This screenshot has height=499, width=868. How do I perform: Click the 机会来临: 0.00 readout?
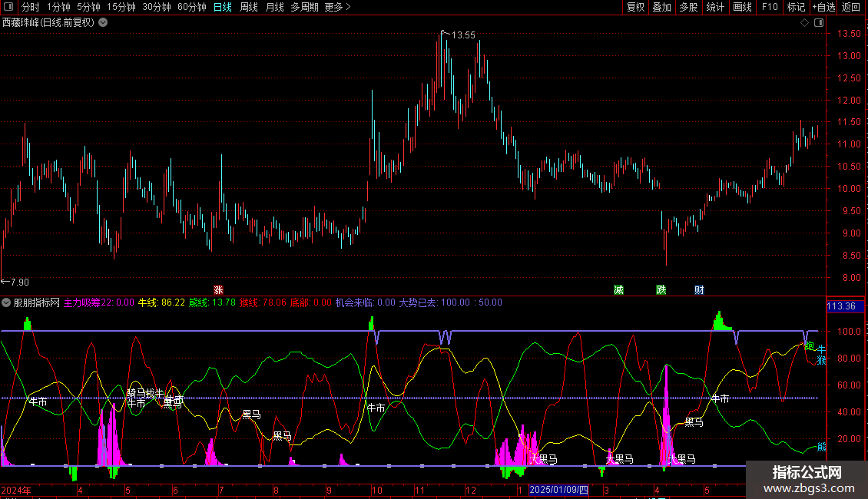[x=366, y=302]
